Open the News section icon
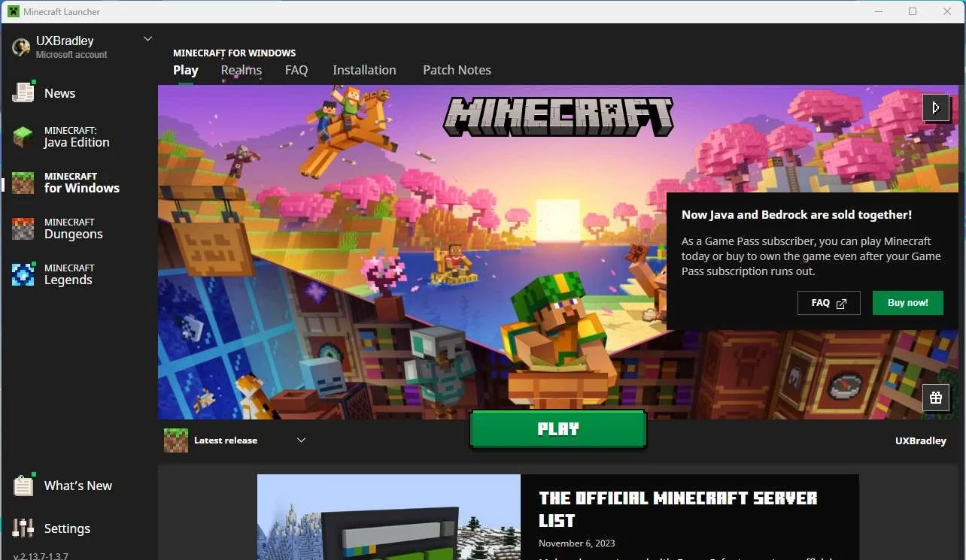The image size is (966, 560). (x=23, y=92)
